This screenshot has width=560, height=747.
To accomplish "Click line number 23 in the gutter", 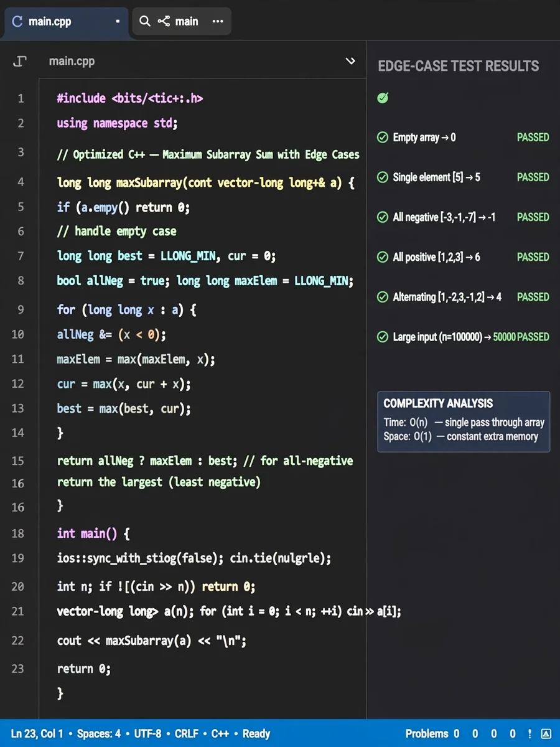I will click(x=18, y=669).
